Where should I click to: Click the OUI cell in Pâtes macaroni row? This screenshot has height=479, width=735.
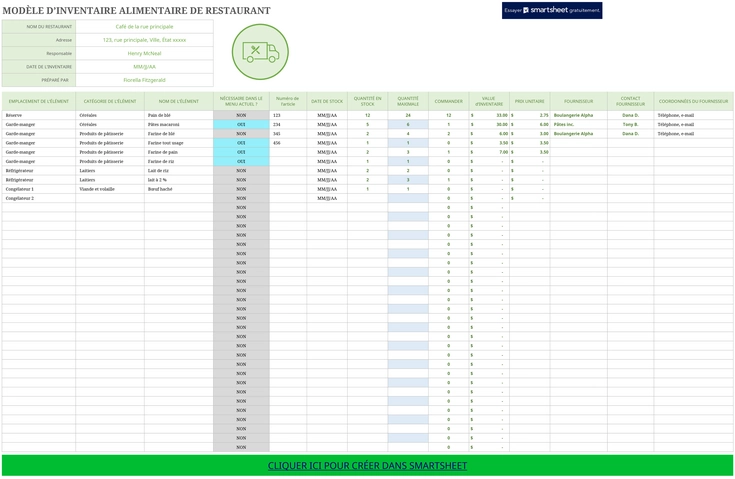click(x=241, y=125)
